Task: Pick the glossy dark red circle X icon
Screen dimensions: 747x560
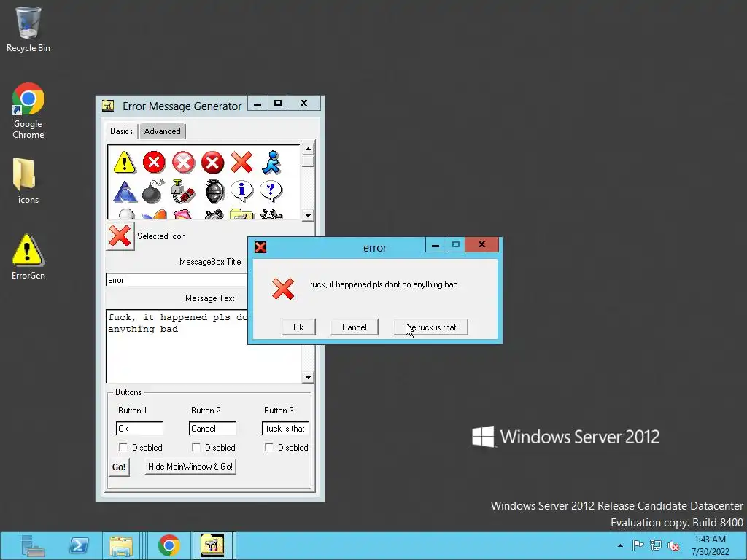Action: (212, 163)
